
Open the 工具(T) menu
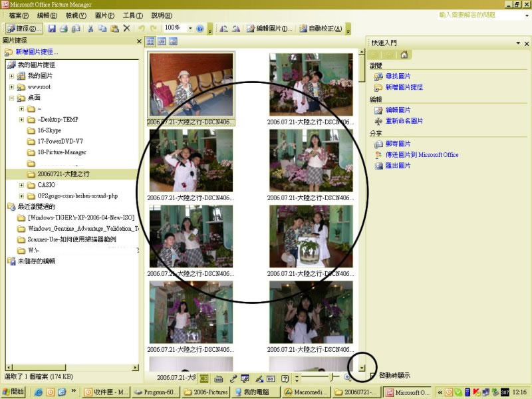(x=133, y=15)
